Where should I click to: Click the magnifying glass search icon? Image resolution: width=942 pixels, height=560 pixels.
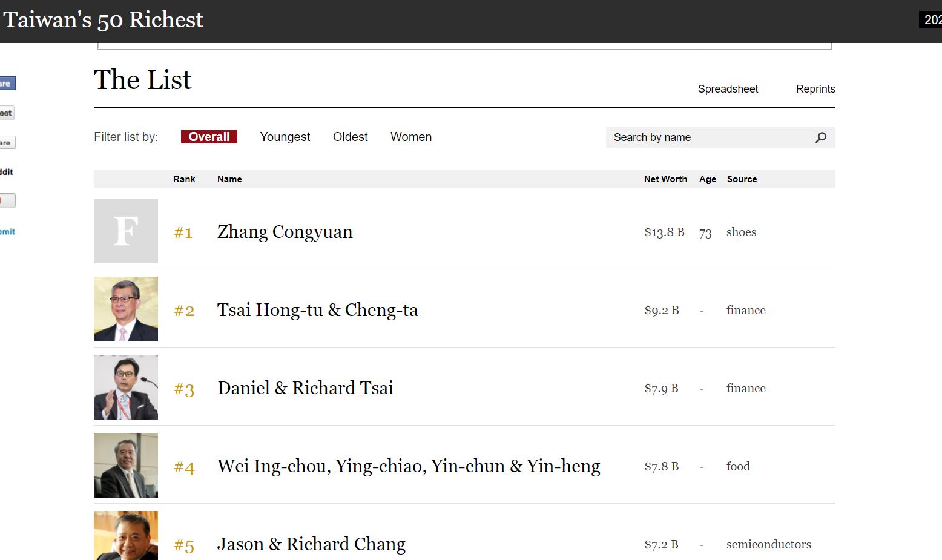[821, 137]
